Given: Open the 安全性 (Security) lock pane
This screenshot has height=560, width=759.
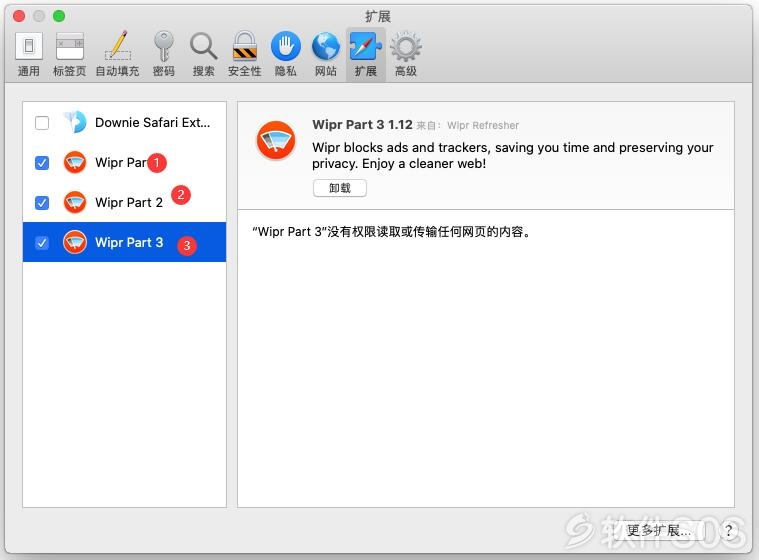Looking at the screenshot, I should pos(244,55).
